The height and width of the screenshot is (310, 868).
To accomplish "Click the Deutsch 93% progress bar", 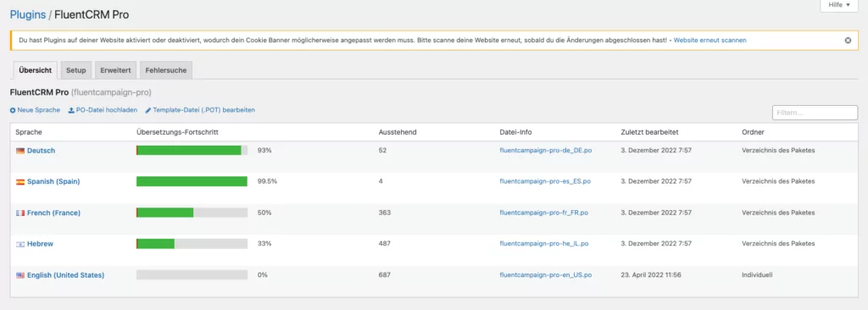I will (192, 151).
